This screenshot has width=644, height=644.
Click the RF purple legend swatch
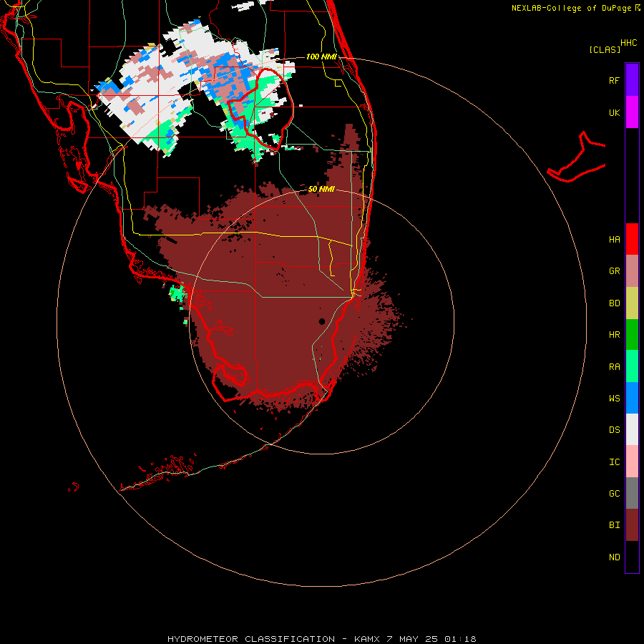(x=632, y=79)
